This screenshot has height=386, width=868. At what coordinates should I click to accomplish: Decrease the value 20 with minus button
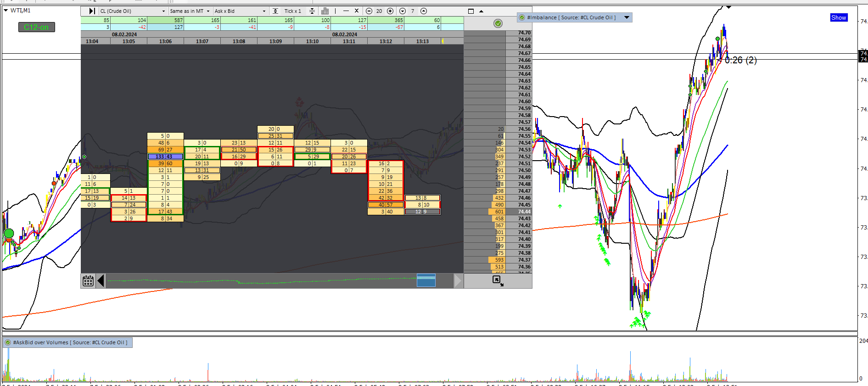[x=369, y=11]
